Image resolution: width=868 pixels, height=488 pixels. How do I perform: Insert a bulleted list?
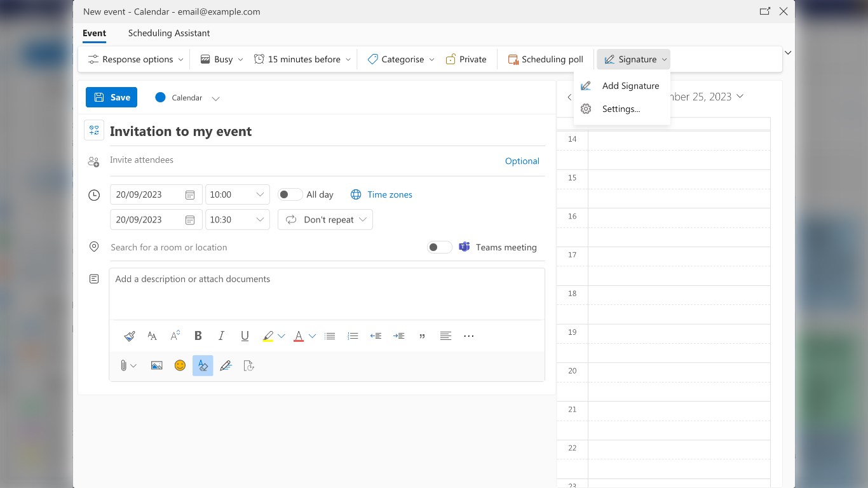(330, 336)
